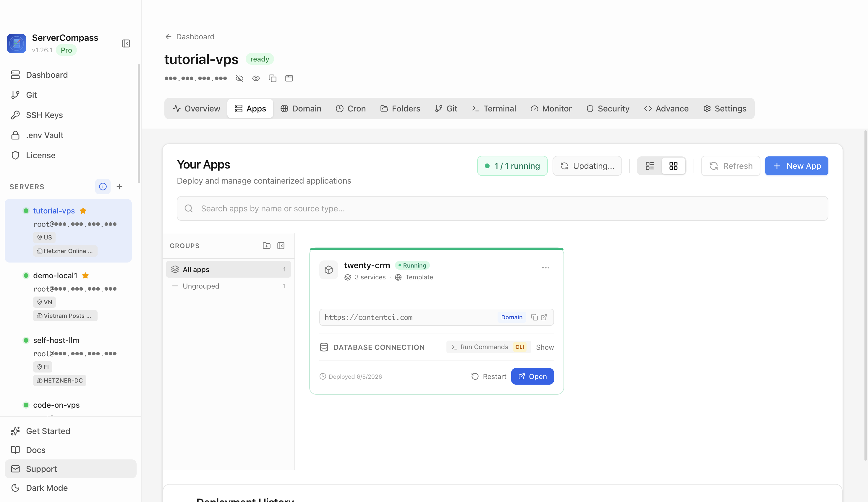Click the window icon beside IP address
This screenshot has width=868, height=502.
pyautogui.click(x=289, y=78)
